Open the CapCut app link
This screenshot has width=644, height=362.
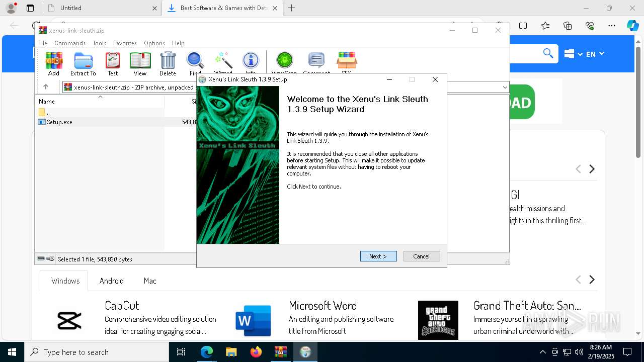coord(122,306)
